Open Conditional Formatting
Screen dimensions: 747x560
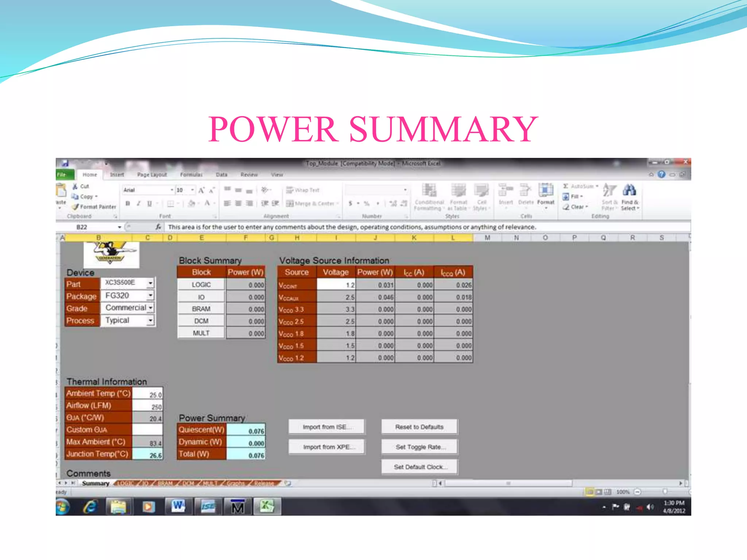click(429, 197)
